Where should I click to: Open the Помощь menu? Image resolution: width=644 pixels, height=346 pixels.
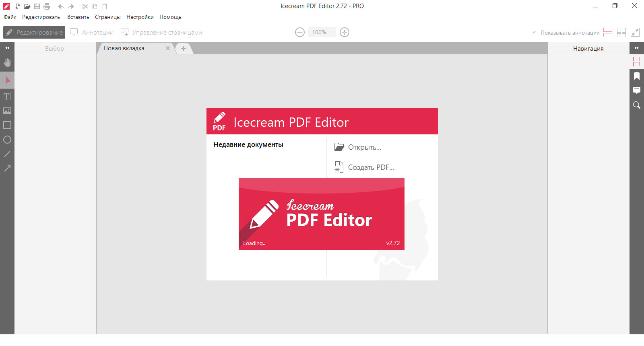pyautogui.click(x=170, y=17)
